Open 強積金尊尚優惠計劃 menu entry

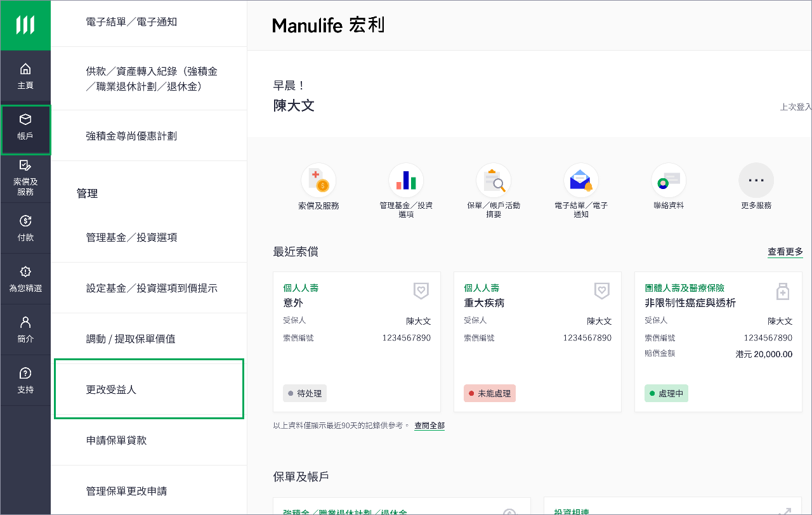pos(148,136)
